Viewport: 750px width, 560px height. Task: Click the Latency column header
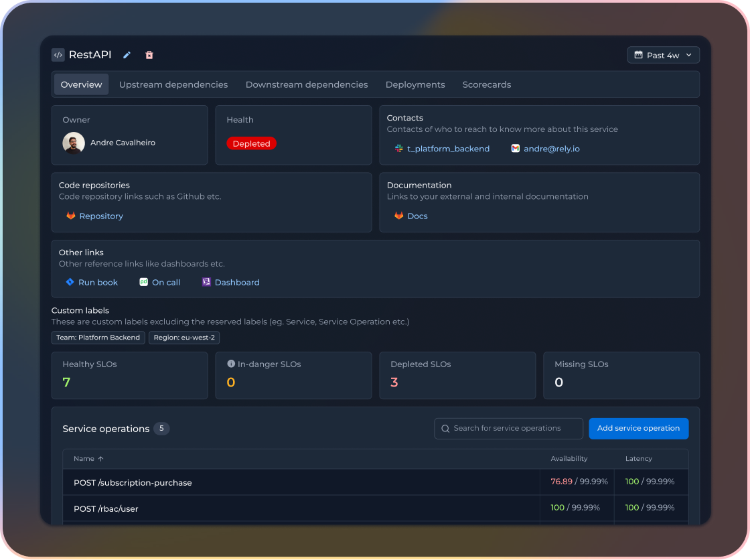[x=639, y=459]
